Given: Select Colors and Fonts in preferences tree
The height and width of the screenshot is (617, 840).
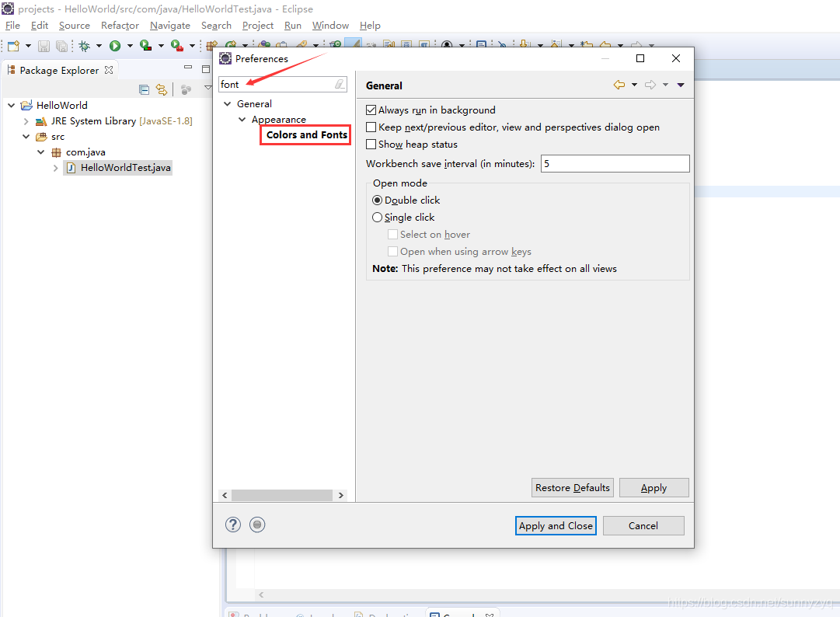Looking at the screenshot, I should [306, 135].
